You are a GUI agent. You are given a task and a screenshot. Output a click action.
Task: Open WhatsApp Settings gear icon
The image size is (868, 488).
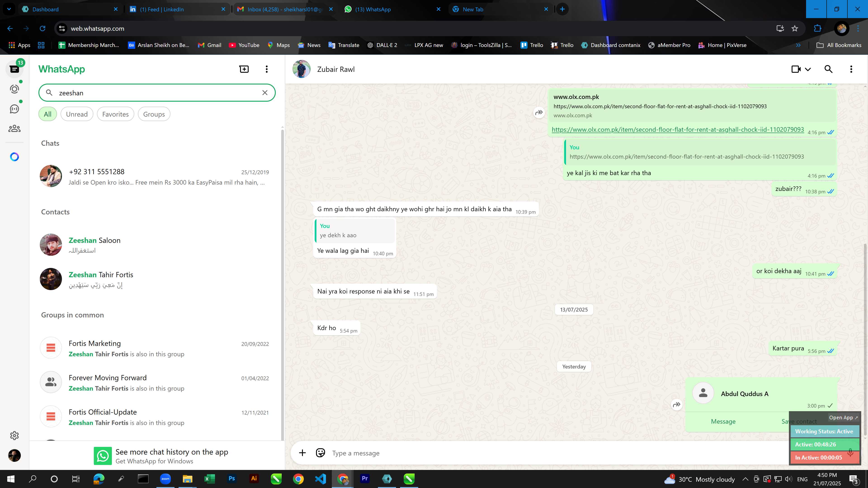(14, 435)
